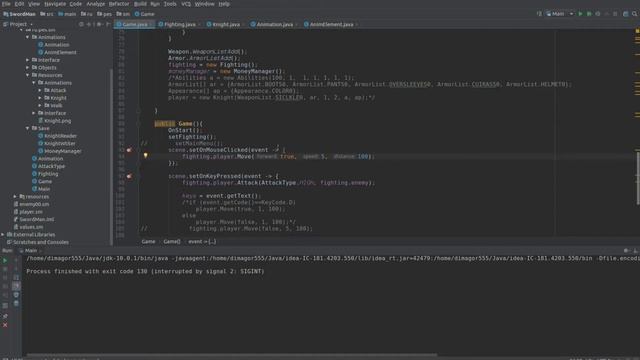640x360 pixels.
Task: Open Refactor menu
Action: 119,4
